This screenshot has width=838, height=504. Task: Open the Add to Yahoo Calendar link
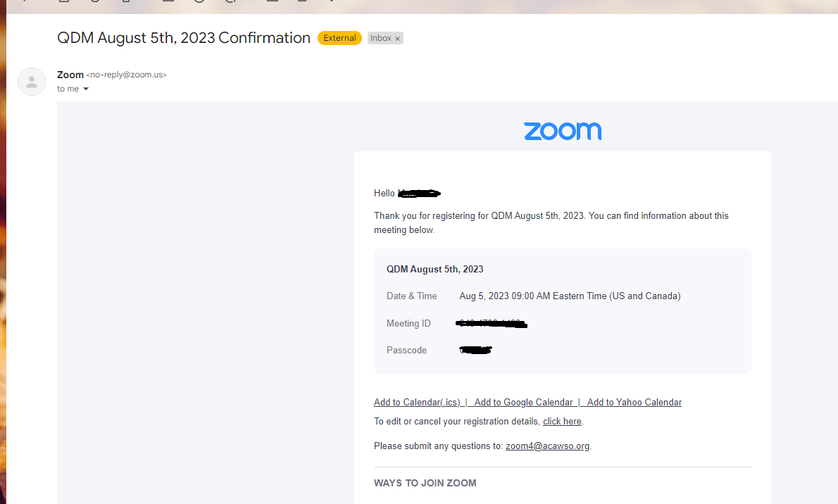[x=634, y=403]
